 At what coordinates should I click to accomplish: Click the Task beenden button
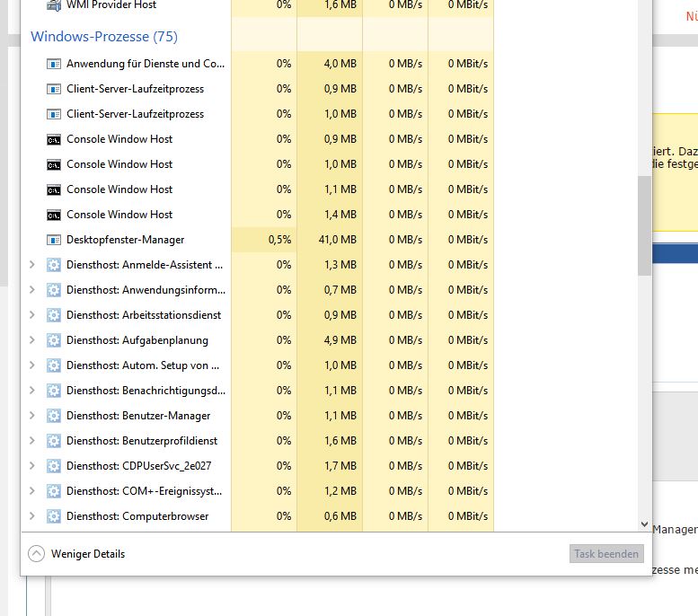[606, 554]
